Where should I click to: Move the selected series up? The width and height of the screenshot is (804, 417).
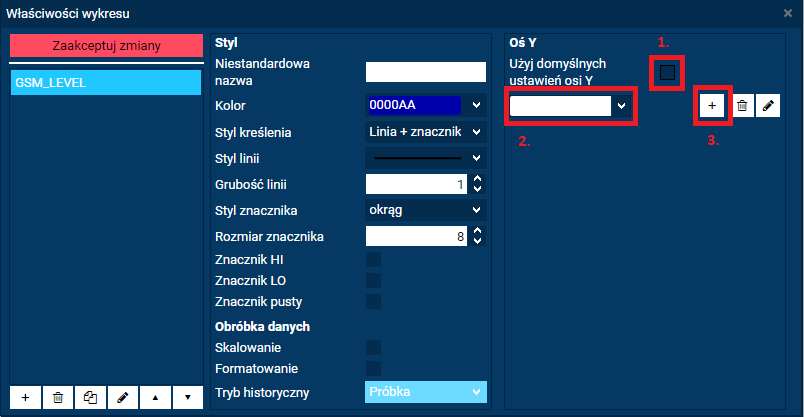point(155,397)
